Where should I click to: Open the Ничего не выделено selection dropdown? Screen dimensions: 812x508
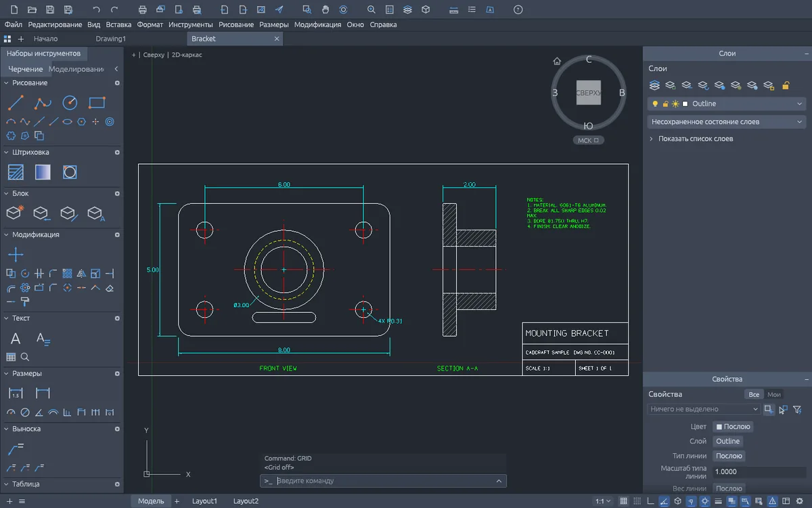coord(704,409)
